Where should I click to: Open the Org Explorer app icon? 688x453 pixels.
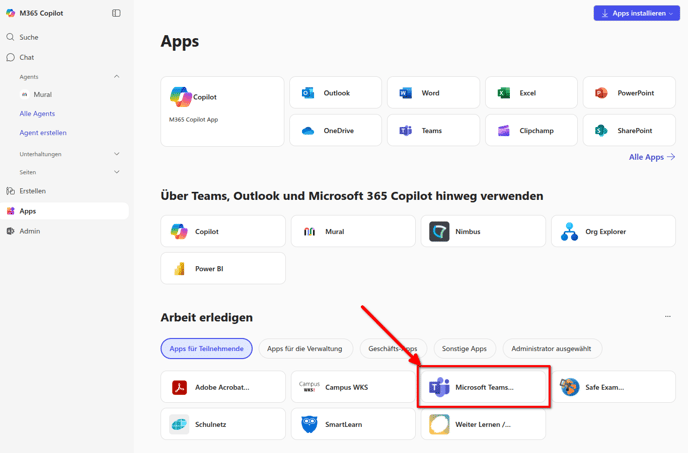(x=570, y=231)
